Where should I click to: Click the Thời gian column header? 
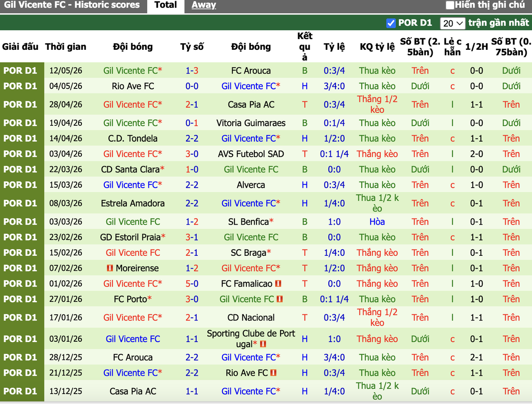tap(66, 47)
